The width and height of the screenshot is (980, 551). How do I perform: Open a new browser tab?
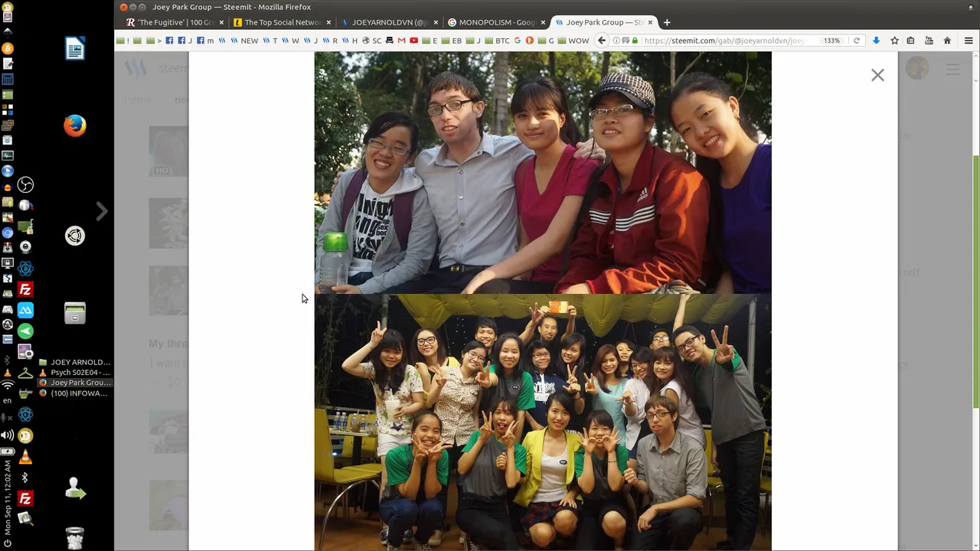(x=667, y=22)
